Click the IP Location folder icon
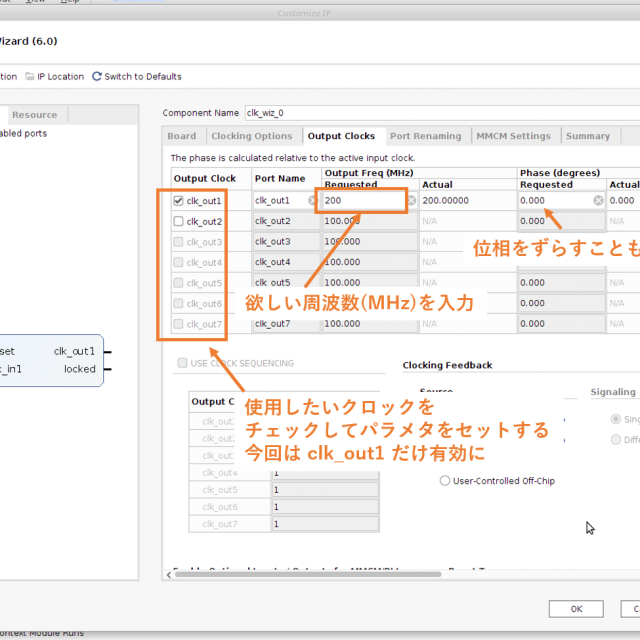640x640 pixels. click(30, 76)
